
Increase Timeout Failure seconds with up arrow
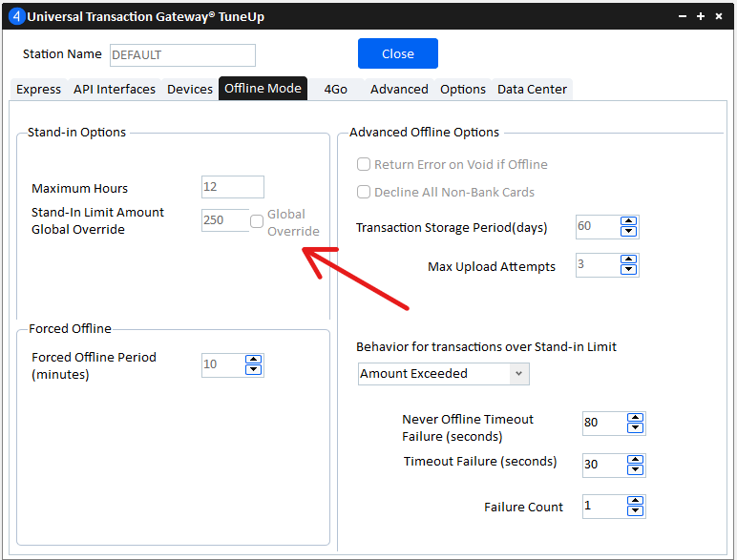click(636, 460)
